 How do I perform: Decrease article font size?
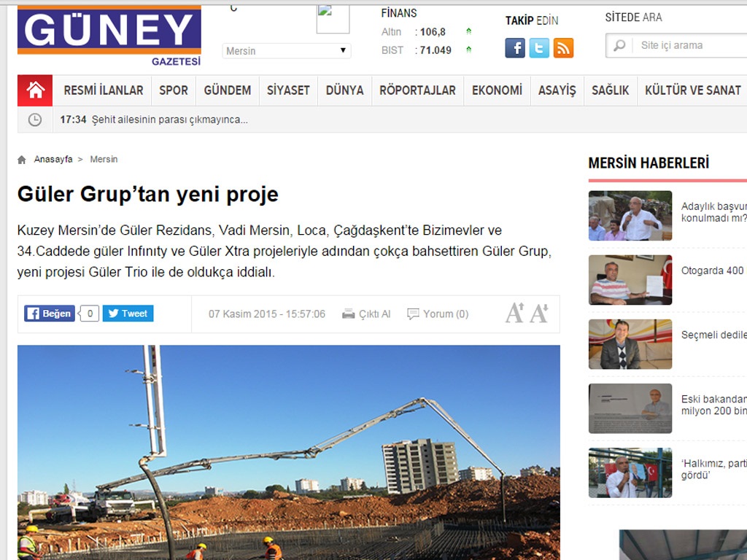coord(539,313)
